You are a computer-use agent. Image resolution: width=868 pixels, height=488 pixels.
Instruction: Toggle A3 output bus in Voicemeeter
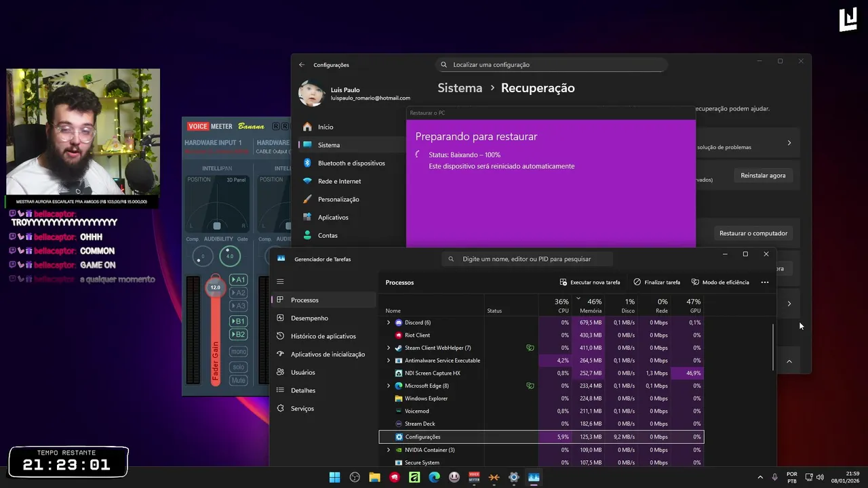tap(238, 306)
